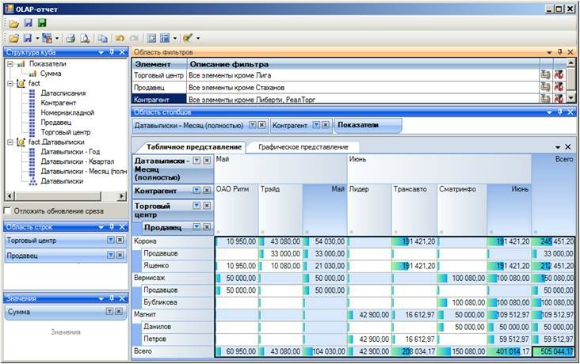Edit the Продавец filter with its edit icon
Screen dimensions: 580x364
pos(545,87)
